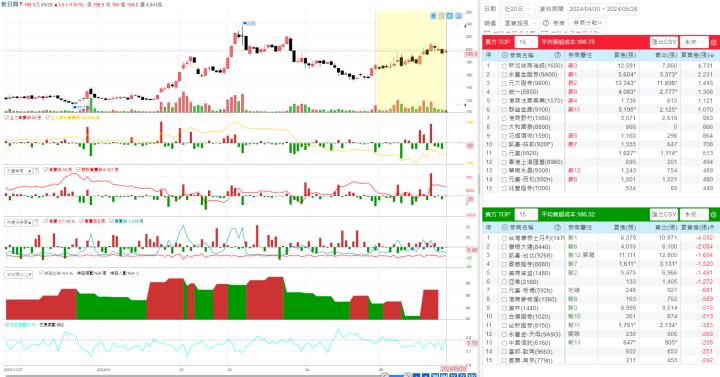Open indicator dropdown of second chart sub-panel
The image size is (720, 377).
point(18,171)
